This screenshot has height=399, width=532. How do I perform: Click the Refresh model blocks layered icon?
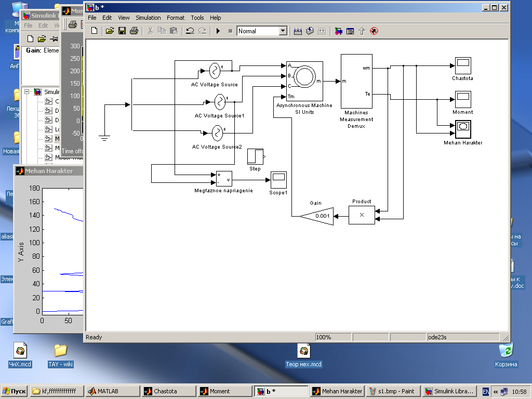pos(310,31)
